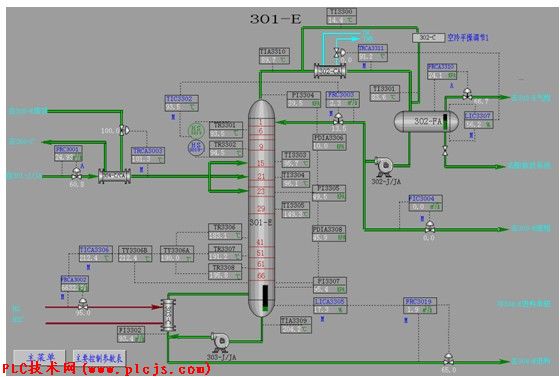This screenshot has width=560, height=377.
Task: Click the reflux control valve showing 13.5
Action: click(x=338, y=118)
